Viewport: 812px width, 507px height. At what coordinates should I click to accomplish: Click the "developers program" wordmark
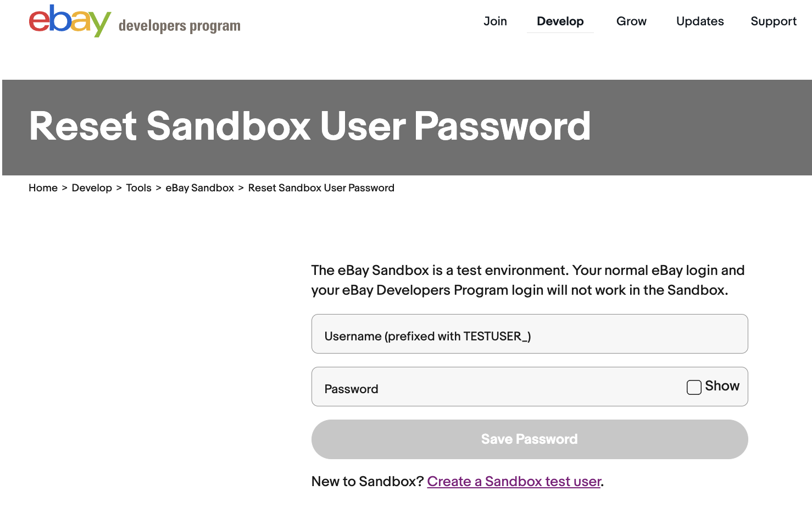pos(179,26)
